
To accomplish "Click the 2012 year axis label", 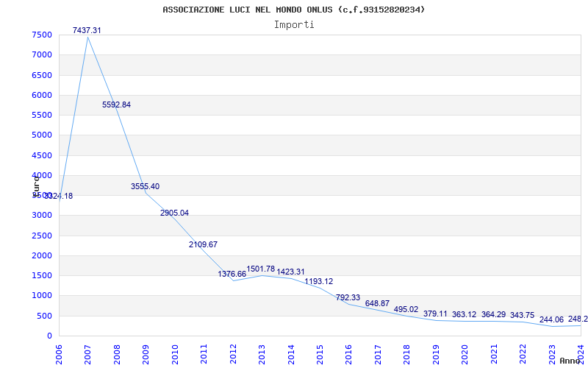I will 233,354.
